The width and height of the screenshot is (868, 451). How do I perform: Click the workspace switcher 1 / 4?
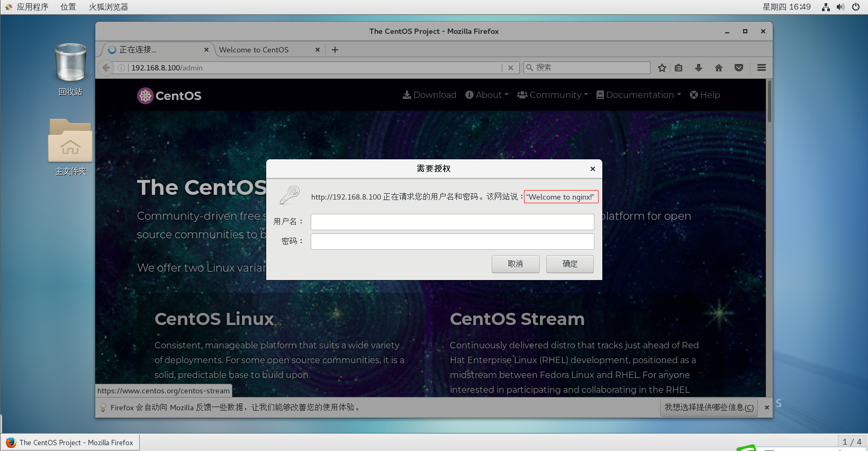point(852,442)
